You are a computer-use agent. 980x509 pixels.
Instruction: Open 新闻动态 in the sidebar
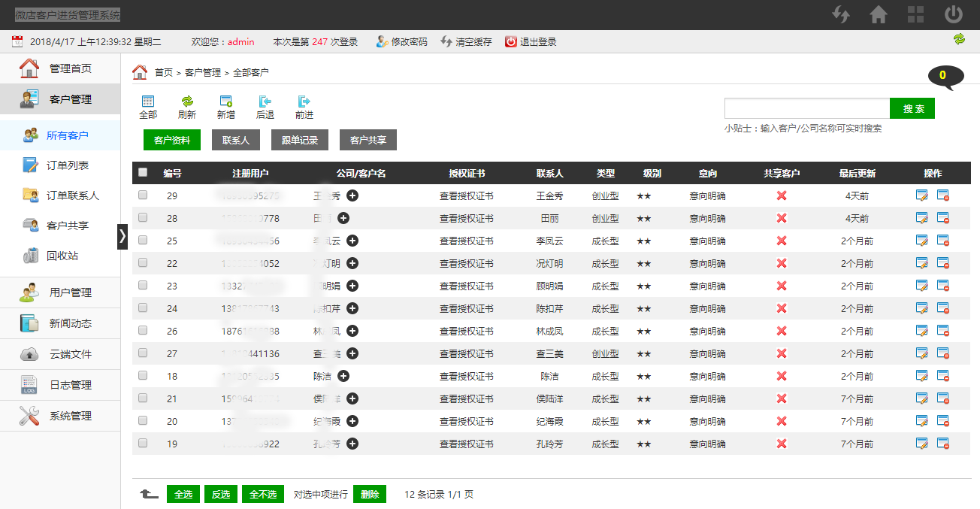pos(60,323)
